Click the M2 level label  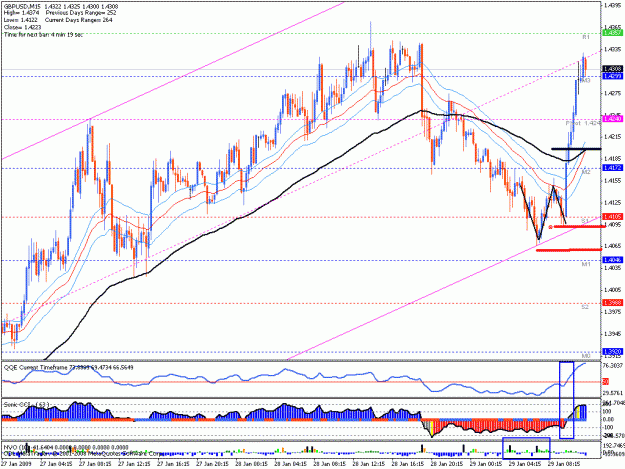(x=586, y=172)
